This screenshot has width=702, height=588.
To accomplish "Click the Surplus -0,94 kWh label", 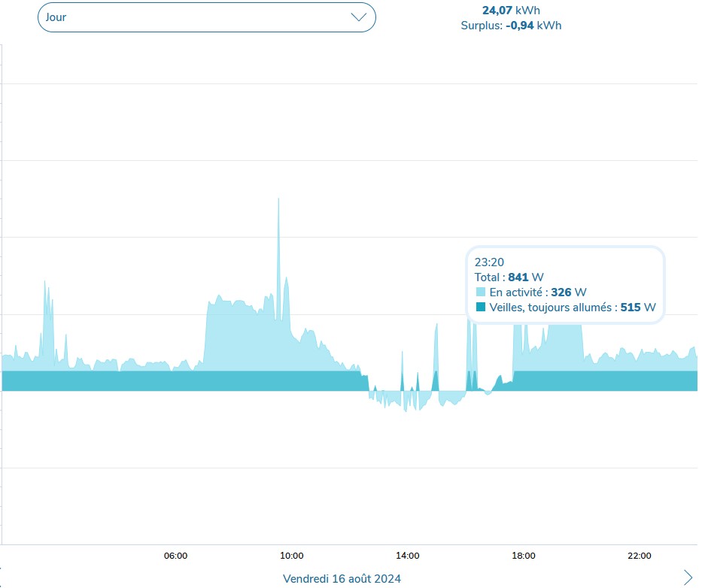I will tap(511, 26).
